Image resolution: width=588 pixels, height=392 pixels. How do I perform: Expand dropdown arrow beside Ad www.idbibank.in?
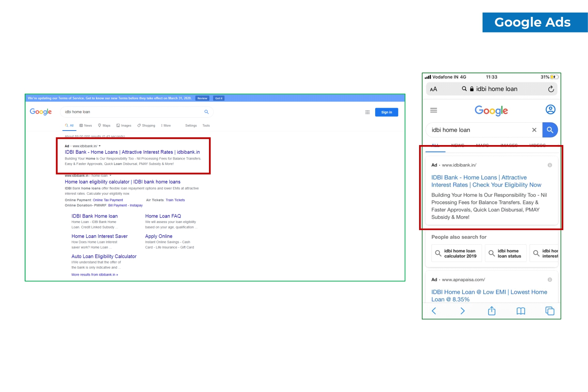[100, 146]
